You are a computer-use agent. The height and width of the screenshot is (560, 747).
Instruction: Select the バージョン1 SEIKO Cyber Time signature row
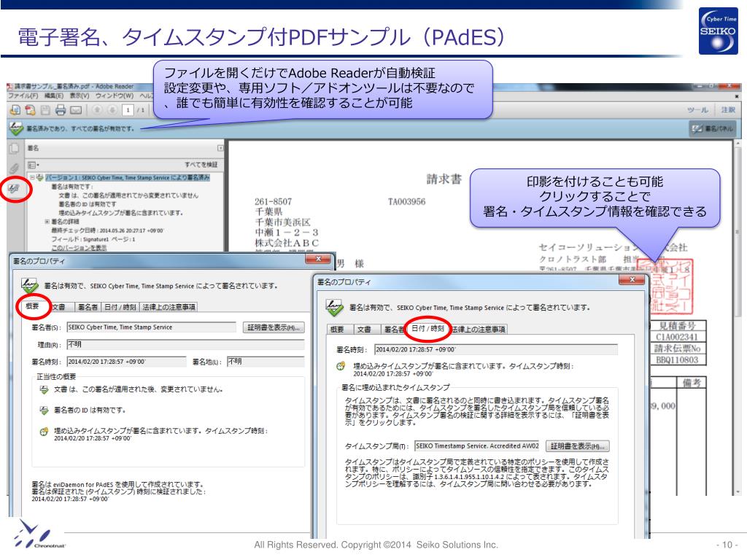click(127, 178)
